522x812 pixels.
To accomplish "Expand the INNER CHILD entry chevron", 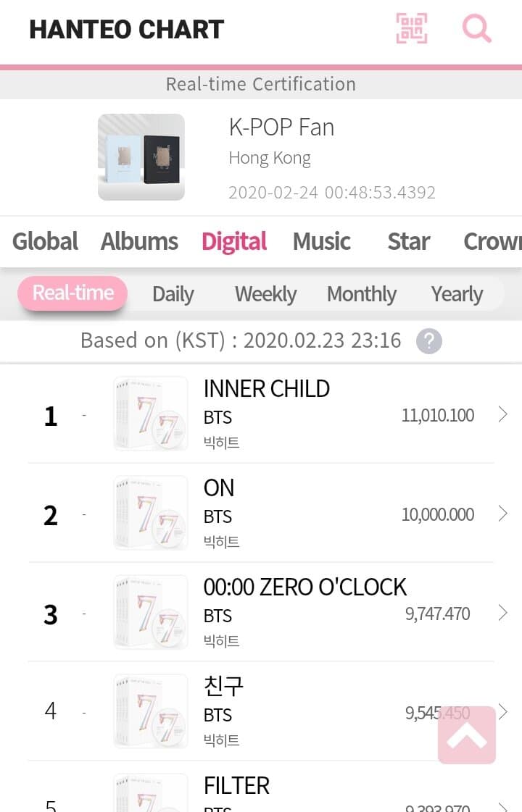I will tap(503, 414).
